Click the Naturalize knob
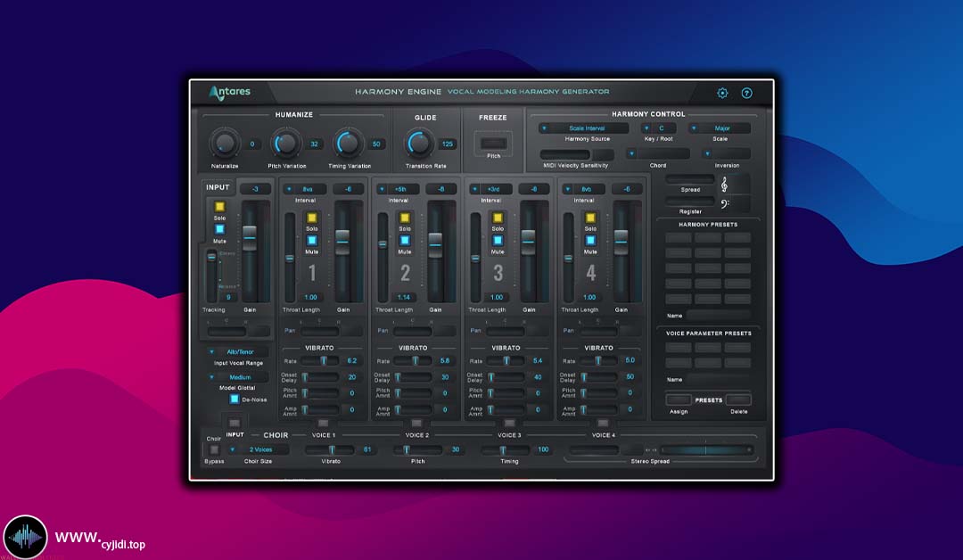963x560 pixels. [224, 144]
